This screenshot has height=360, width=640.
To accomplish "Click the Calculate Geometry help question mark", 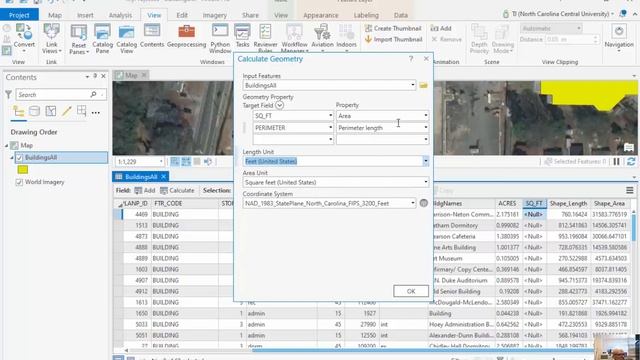I will [411, 59].
